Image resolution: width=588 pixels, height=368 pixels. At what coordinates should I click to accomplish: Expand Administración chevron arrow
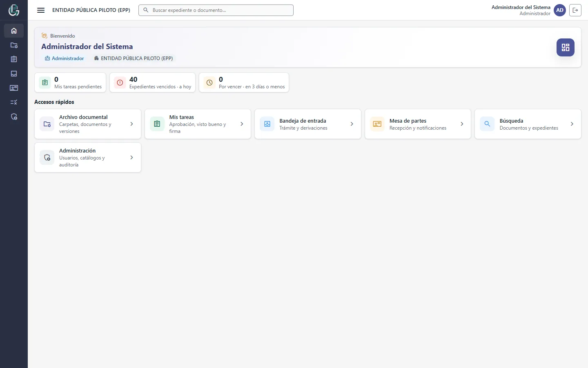click(131, 157)
